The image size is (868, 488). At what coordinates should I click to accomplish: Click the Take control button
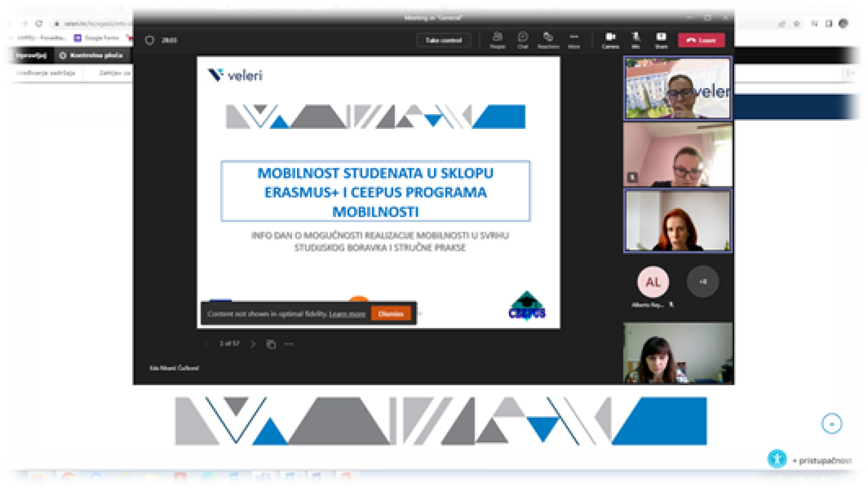click(443, 40)
